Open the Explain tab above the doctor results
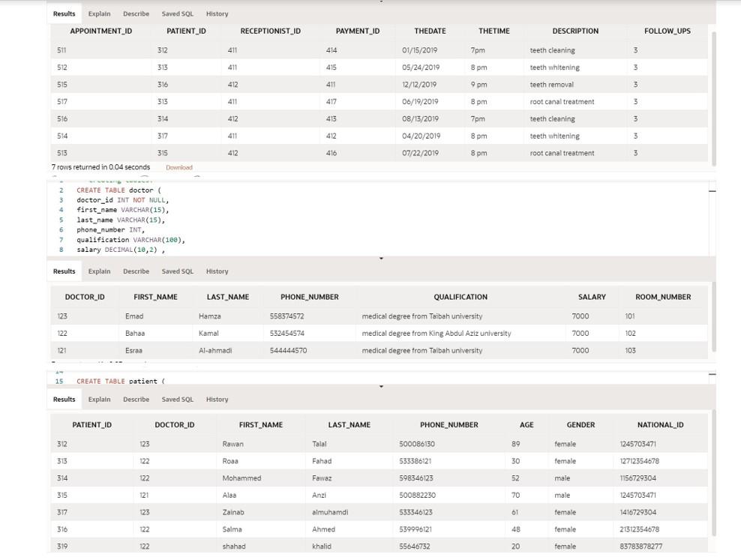This screenshot has height=560, width=741. click(x=99, y=271)
